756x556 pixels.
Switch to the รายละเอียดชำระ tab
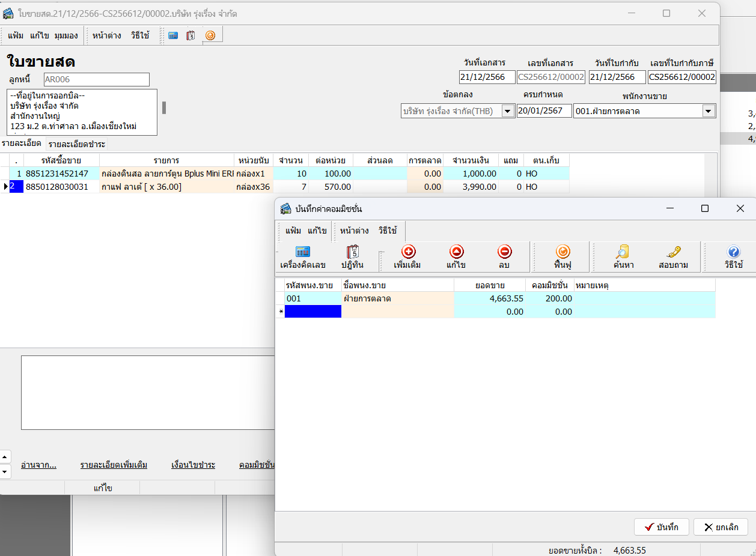77,144
